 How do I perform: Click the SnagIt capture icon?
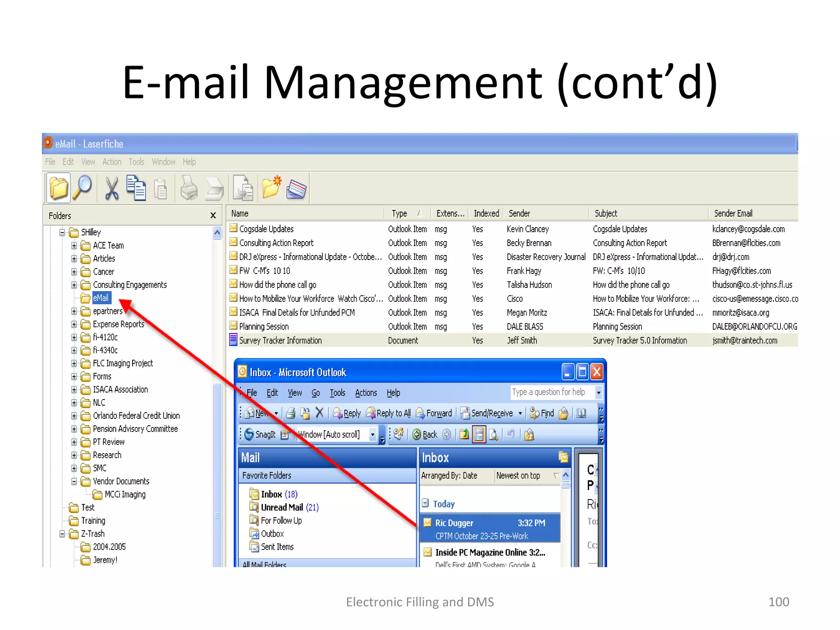[x=260, y=434]
